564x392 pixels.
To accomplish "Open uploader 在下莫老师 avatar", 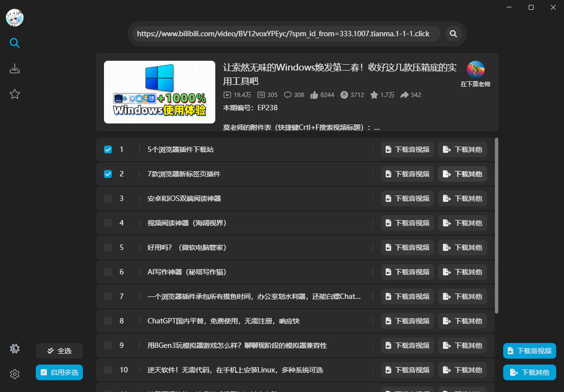I will click(476, 70).
